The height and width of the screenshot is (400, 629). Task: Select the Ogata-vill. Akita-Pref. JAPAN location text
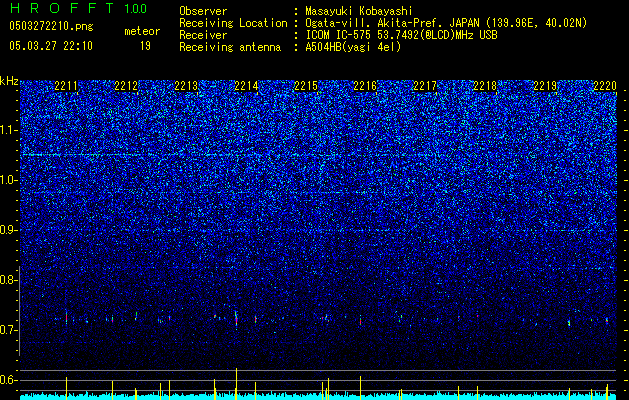click(x=446, y=23)
